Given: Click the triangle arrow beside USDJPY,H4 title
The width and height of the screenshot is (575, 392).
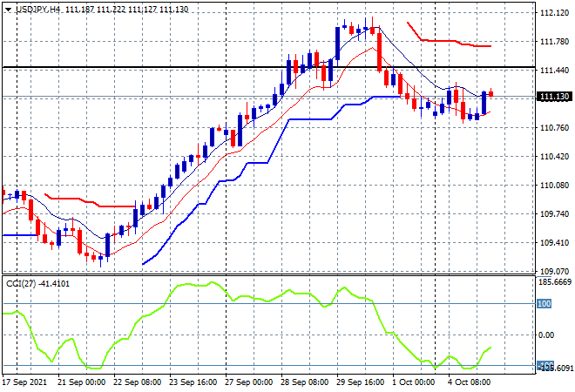Looking at the screenshot, I should 8,10.
